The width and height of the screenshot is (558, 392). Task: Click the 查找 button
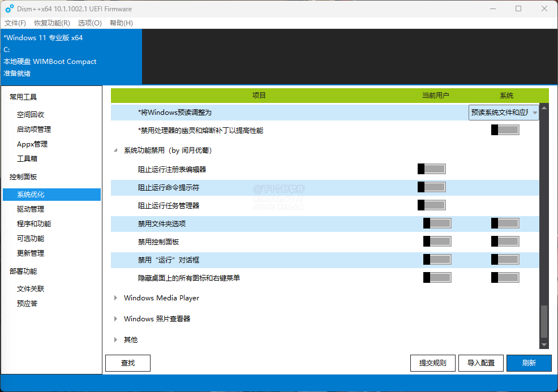tap(128, 363)
